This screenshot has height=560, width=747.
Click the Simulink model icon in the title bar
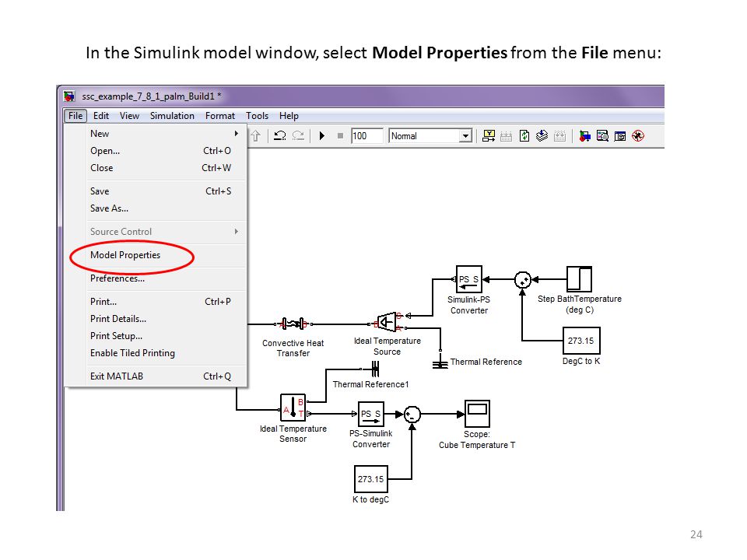[x=69, y=96]
